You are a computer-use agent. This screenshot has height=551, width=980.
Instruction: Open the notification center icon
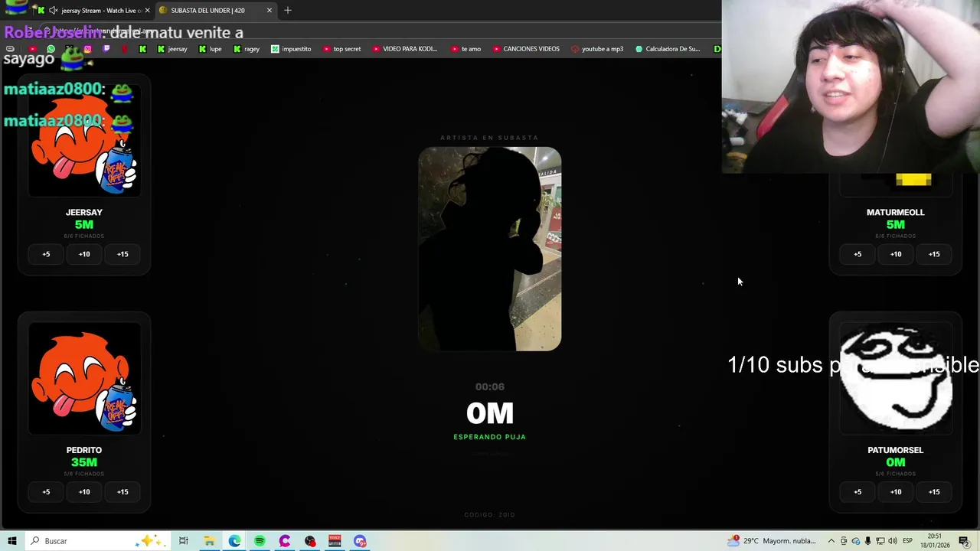(964, 541)
